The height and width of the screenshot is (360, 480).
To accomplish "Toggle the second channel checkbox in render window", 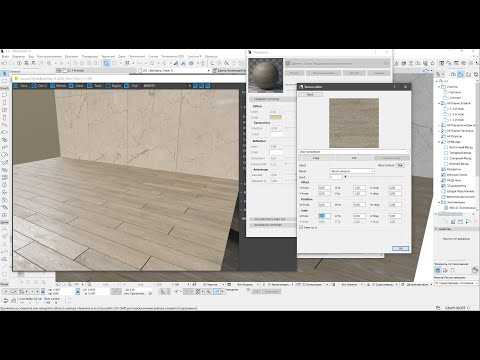I will (34, 86).
